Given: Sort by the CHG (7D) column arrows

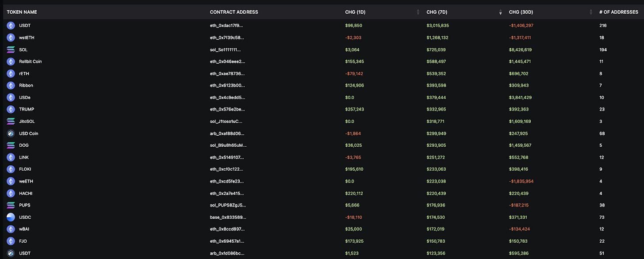Looking at the screenshot, I should [500, 12].
